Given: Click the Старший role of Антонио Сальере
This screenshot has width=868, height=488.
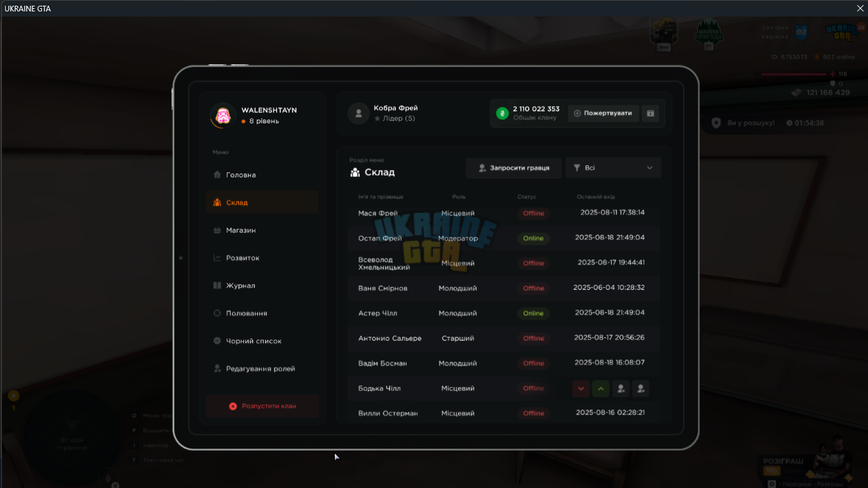Looking at the screenshot, I should coord(458,338).
